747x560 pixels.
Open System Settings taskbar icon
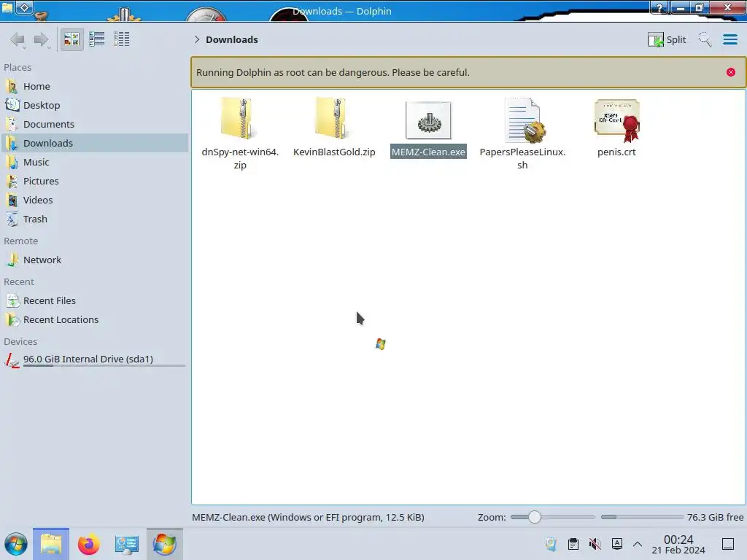(x=126, y=544)
